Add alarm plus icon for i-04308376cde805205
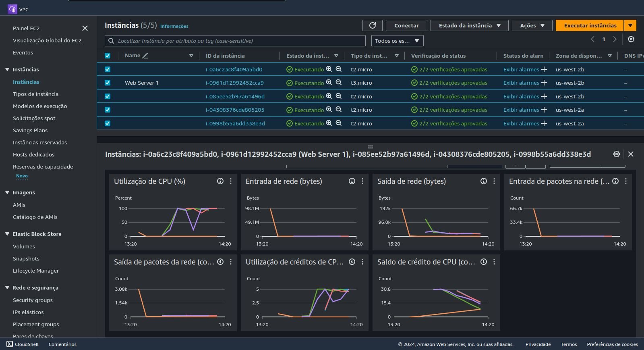 click(544, 110)
